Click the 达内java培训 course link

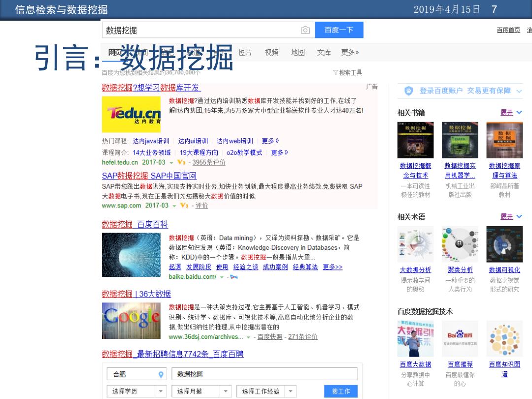(x=151, y=141)
